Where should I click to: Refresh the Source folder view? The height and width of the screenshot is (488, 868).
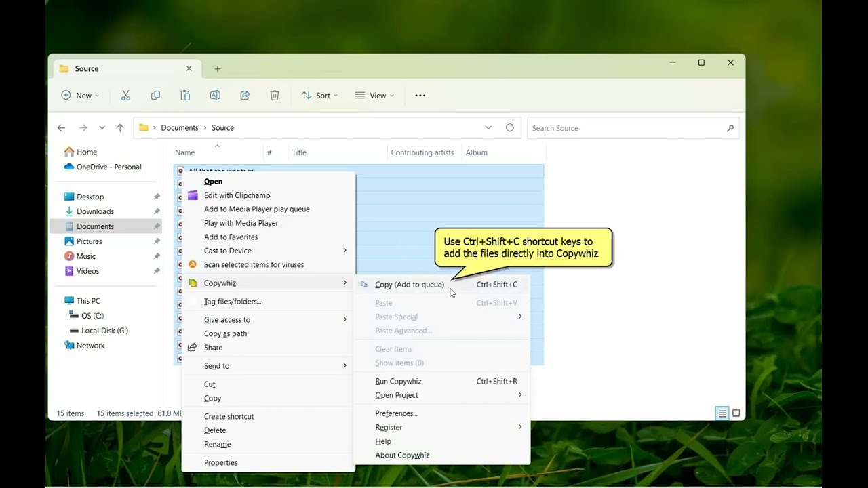510,127
